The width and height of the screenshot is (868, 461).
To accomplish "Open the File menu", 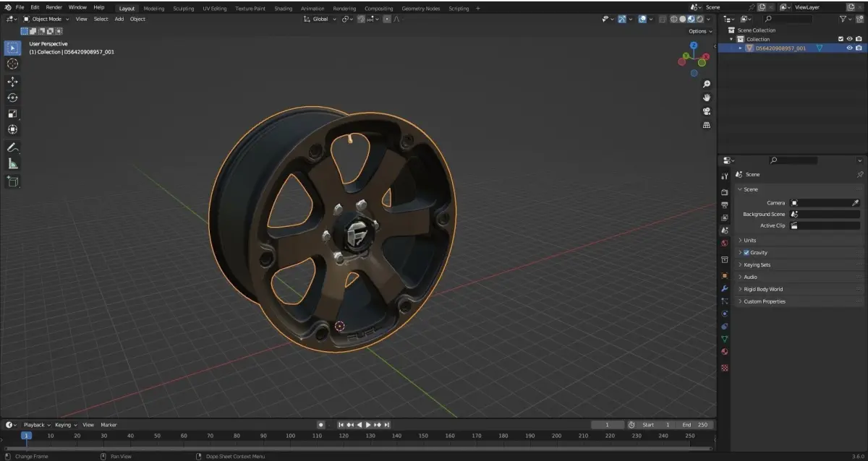I will [20, 7].
